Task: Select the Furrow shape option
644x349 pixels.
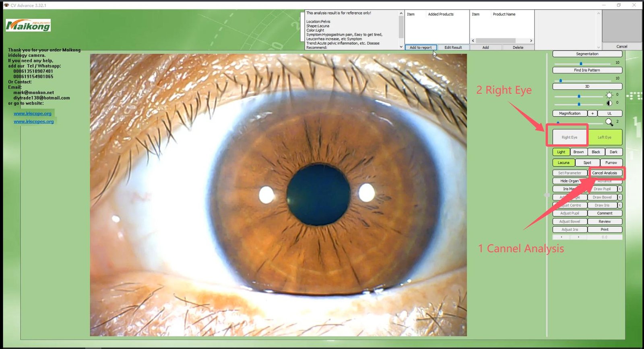Action: point(611,163)
